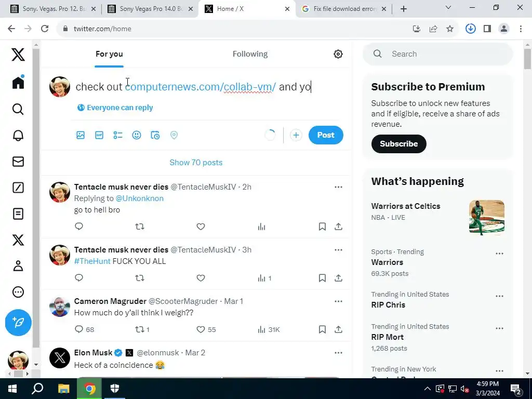Screen dimensions: 532x399
Task: Open Notifications bell icon
Action: pyautogui.click(x=18, y=136)
